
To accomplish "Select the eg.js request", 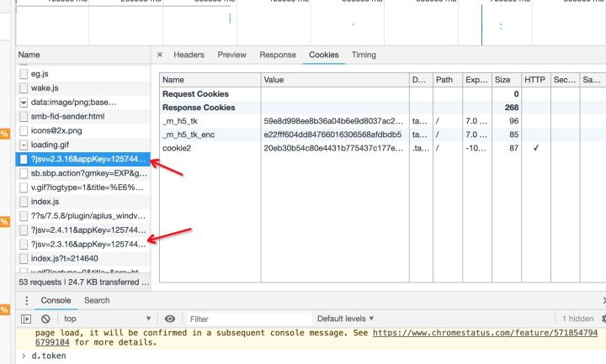I will click(x=83, y=73).
